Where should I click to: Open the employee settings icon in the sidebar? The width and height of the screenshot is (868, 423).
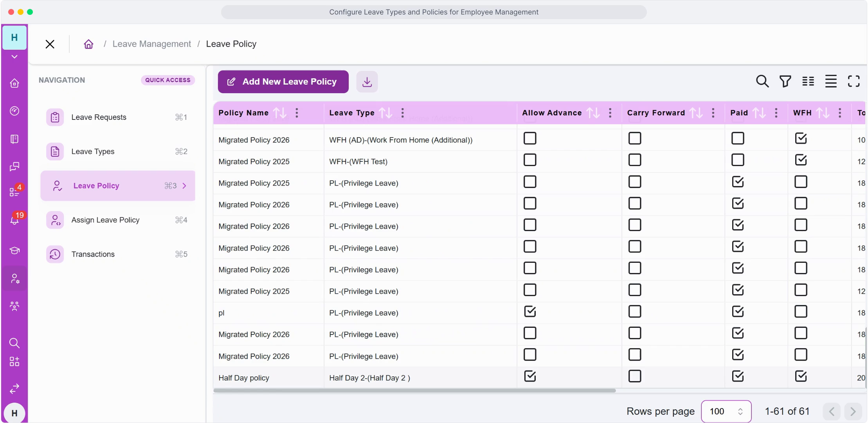click(14, 278)
